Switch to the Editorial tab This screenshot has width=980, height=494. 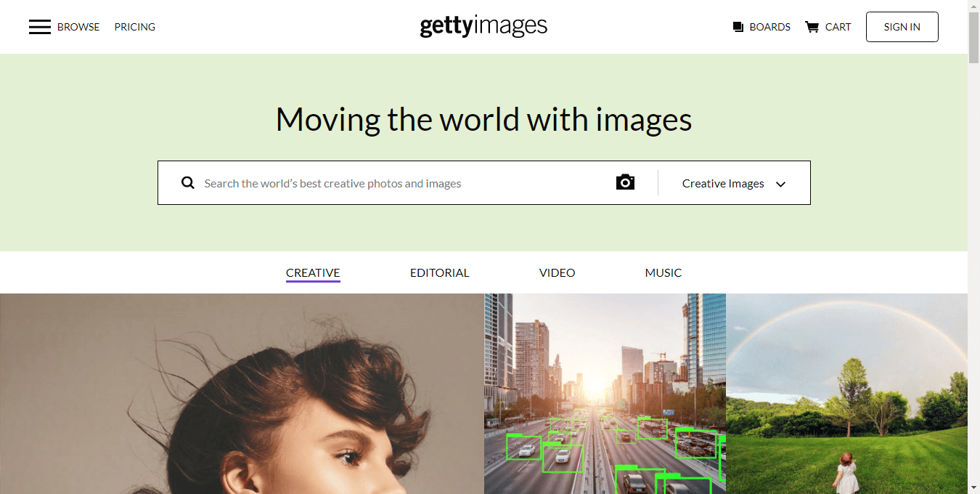point(439,273)
